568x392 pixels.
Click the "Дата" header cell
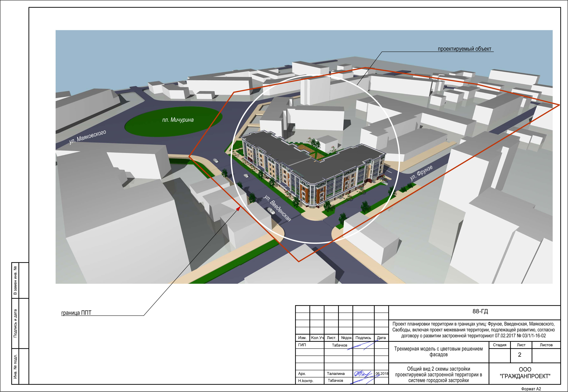tap(381, 338)
